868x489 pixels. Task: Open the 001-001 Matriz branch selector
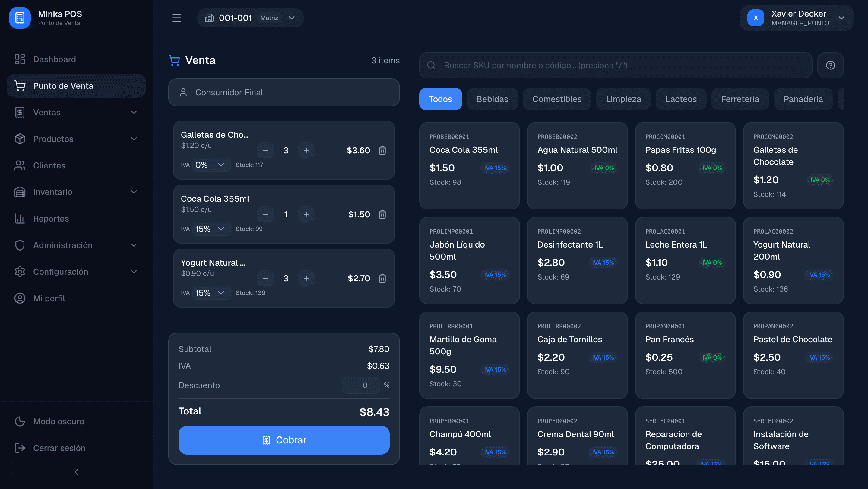[250, 18]
